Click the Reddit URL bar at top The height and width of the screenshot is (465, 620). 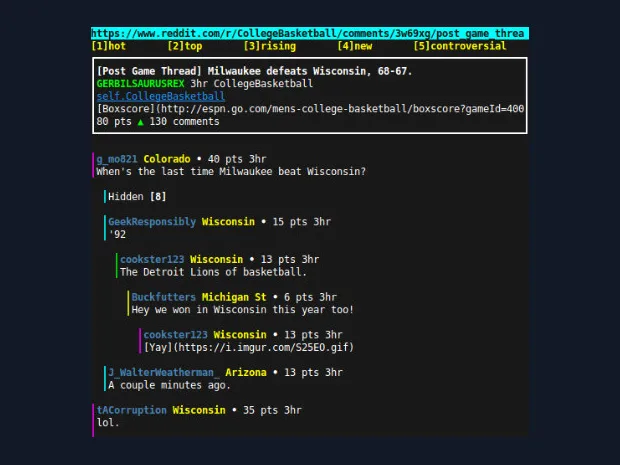tap(309, 33)
